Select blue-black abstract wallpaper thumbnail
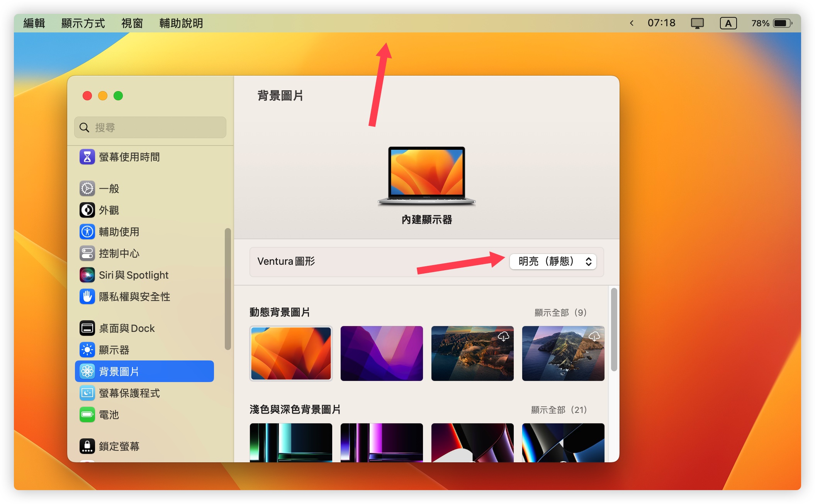The image size is (815, 504). (x=563, y=443)
